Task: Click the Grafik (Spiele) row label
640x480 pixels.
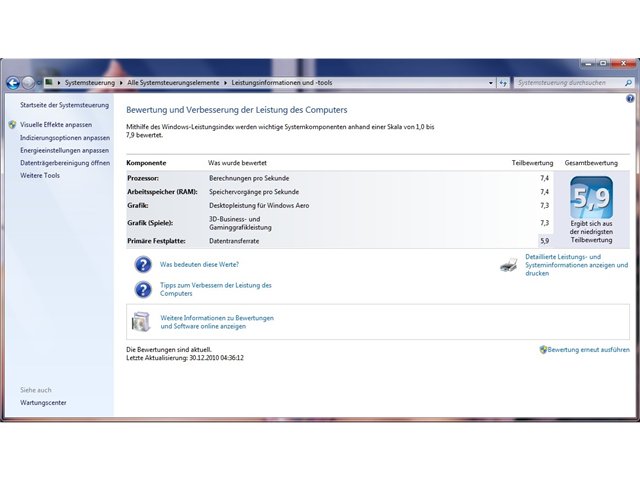Action: pos(150,223)
